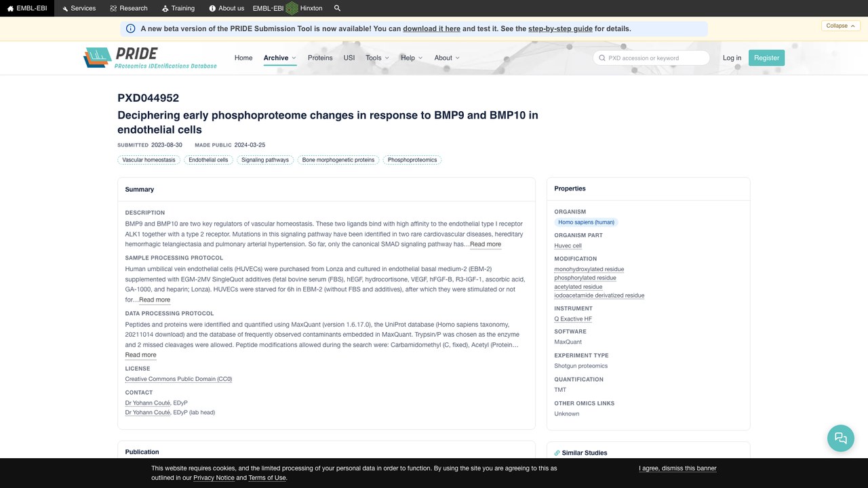The height and width of the screenshot is (488, 868).
Task: Open the step-by-step guide link
Action: click(560, 28)
